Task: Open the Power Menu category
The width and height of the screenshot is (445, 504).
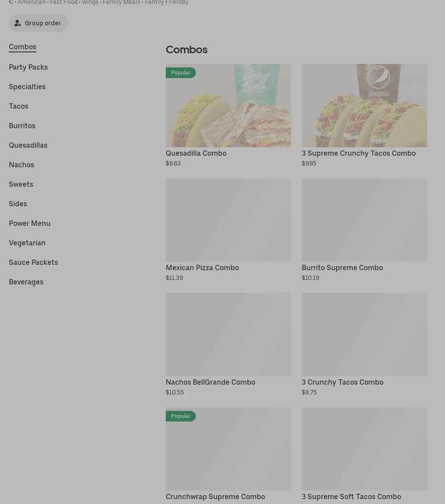Action: 30,223
